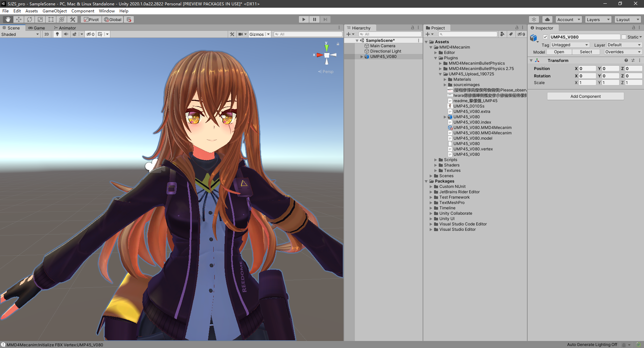This screenshot has width=644, height=348.
Task: Click the Position X field
Action: 588,68
